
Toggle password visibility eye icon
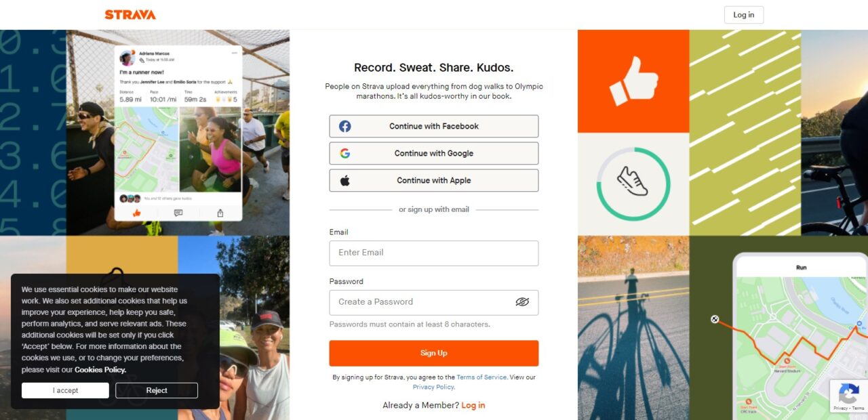pyautogui.click(x=522, y=302)
